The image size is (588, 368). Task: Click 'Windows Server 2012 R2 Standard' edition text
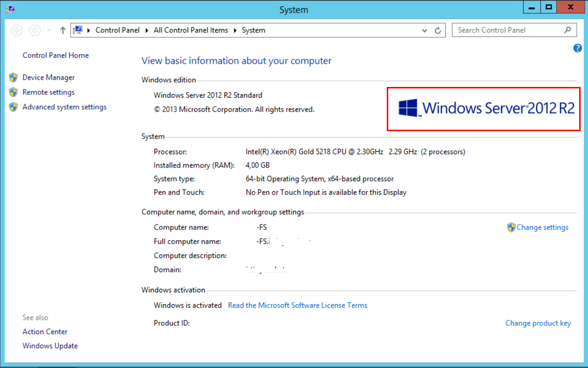tap(208, 95)
